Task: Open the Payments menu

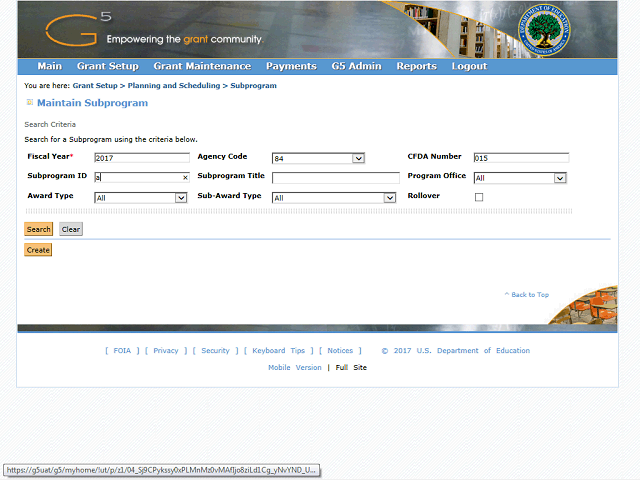Action: click(x=290, y=67)
